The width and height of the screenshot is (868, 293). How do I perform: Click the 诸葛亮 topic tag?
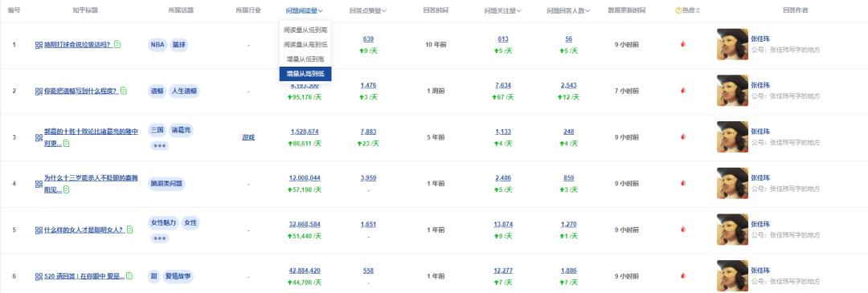[181, 131]
